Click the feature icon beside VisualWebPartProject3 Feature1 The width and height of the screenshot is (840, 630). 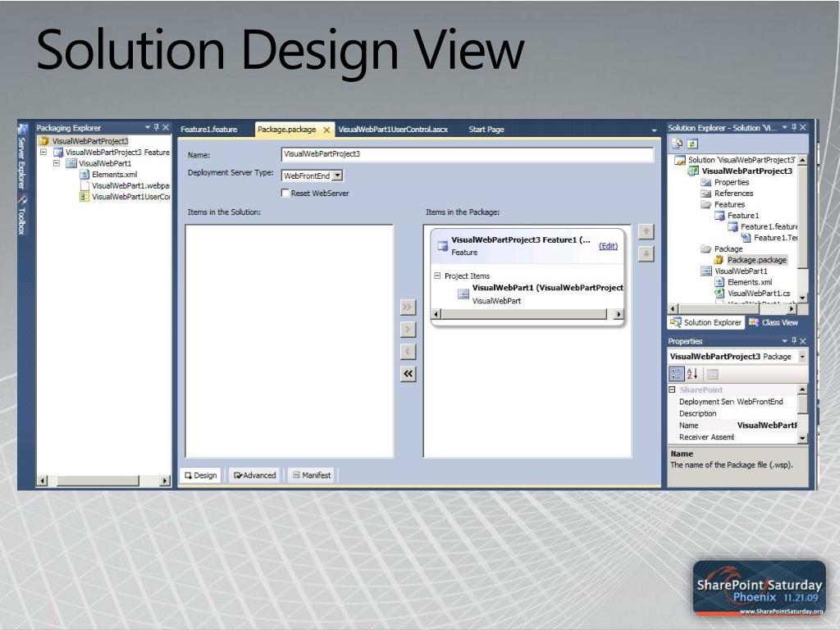(x=442, y=246)
